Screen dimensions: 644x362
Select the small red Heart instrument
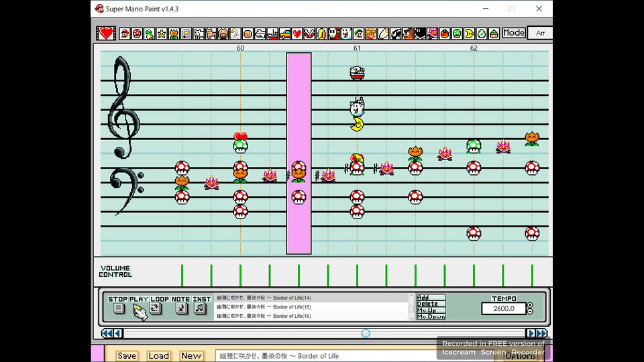(x=297, y=34)
